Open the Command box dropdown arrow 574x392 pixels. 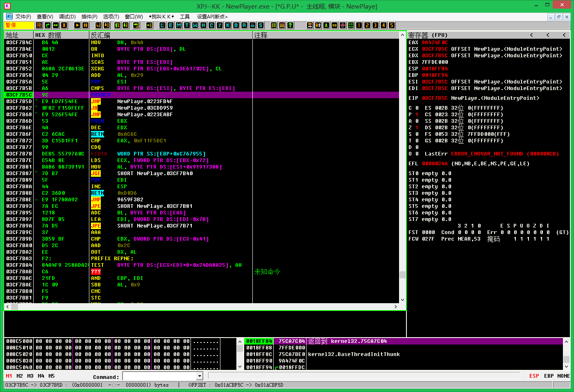pos(200,376)
